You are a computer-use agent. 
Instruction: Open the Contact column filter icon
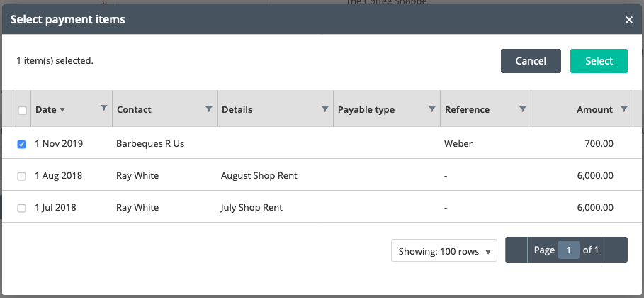[208, 109]
